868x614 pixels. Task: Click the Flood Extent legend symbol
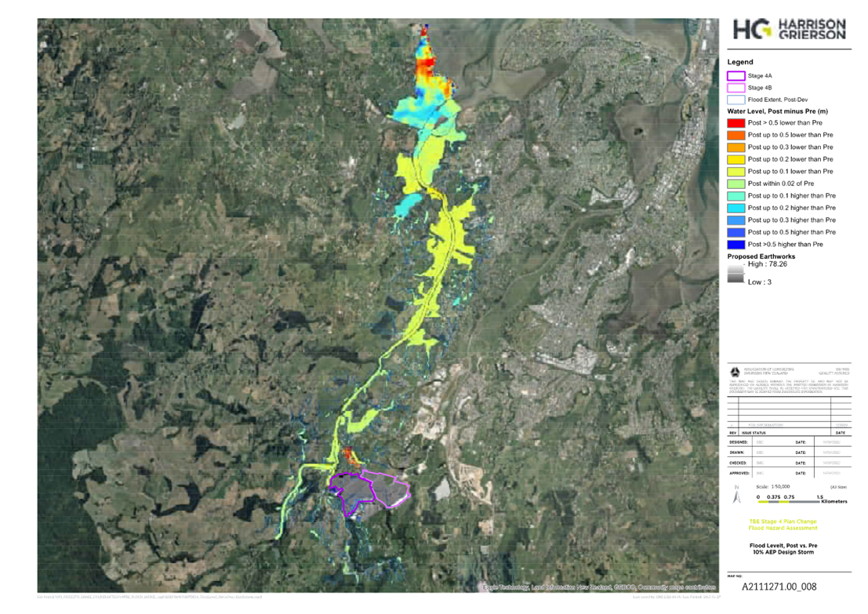point(736,100)
